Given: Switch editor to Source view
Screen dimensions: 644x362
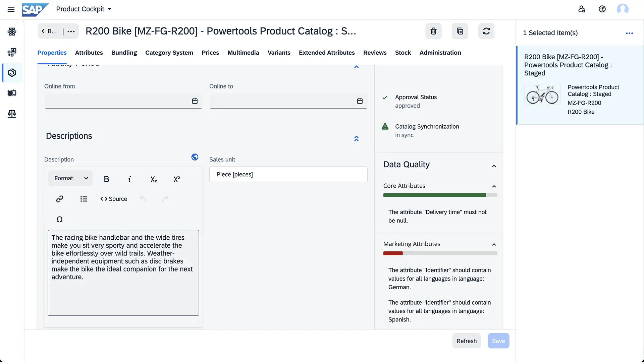Looking at the screenshot, I should pyautogui.click(x=114, y=199).
